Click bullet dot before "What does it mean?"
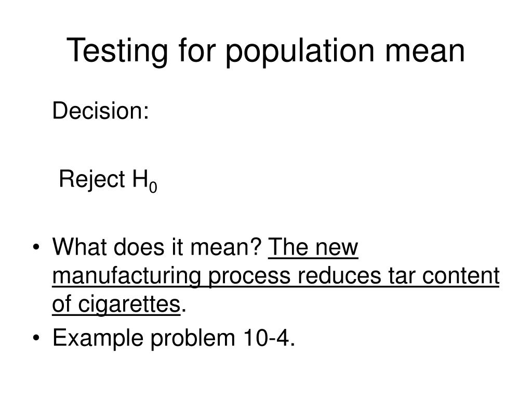 point(36,247)
